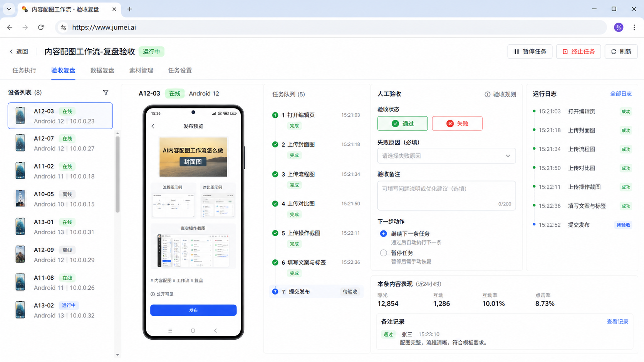
Task: Open the browser three-dot menu
Action: pos(634,27)
